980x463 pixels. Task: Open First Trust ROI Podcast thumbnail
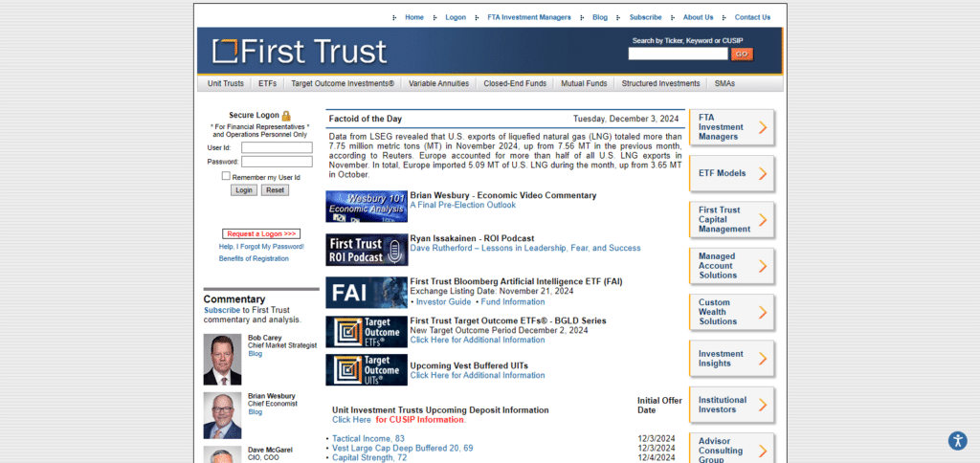[x=367, y=250]
